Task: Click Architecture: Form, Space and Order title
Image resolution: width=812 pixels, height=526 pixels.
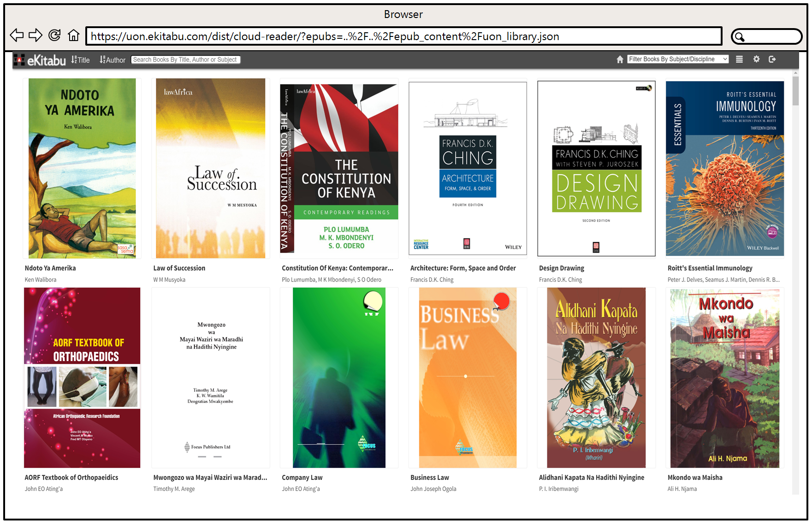Action: tap(463, 268)
